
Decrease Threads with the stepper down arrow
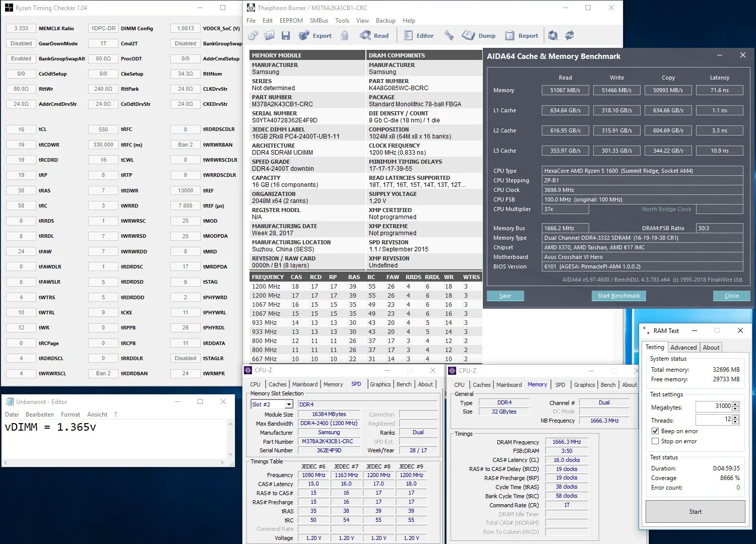pos(735,422)
